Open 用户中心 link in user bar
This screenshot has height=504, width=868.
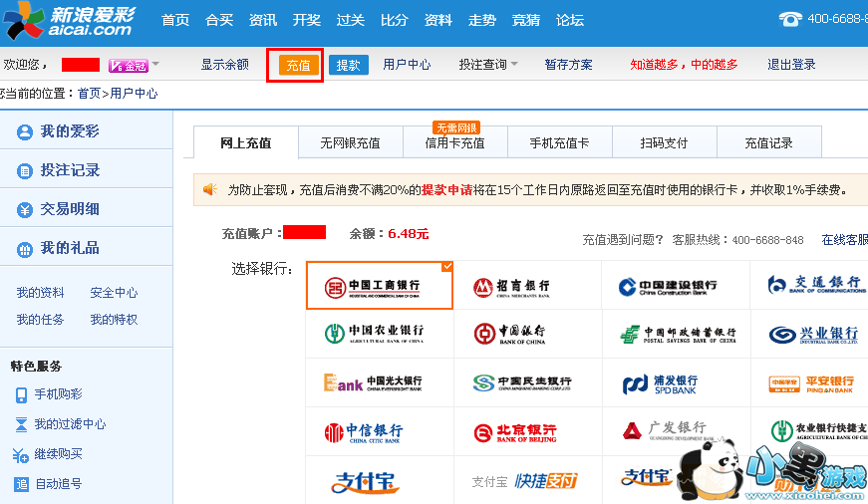pos(407,64)
